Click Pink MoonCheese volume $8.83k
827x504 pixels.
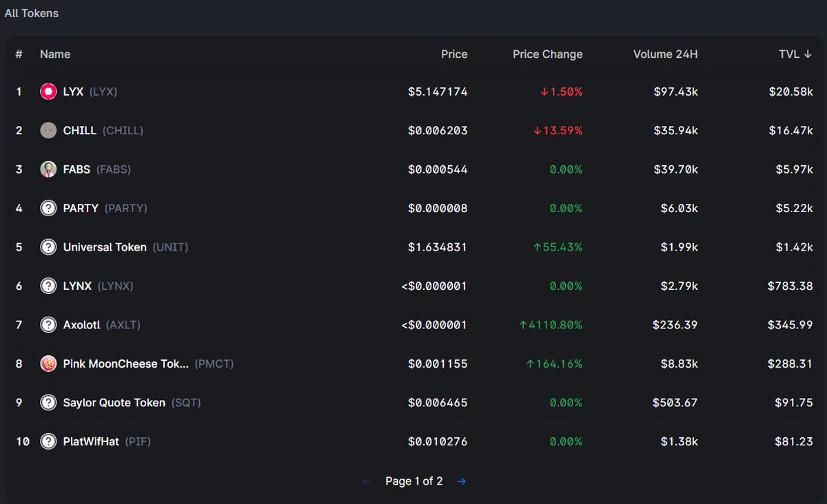tap(679, 364)
